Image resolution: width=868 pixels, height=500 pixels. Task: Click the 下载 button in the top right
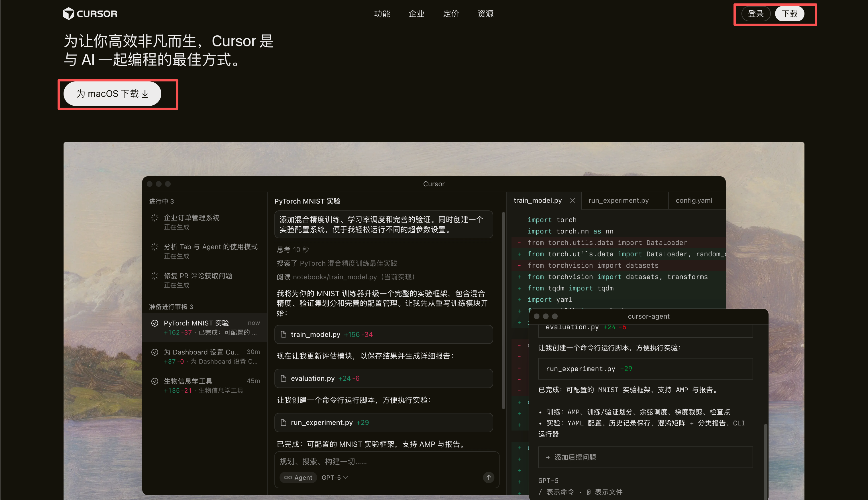790,14
